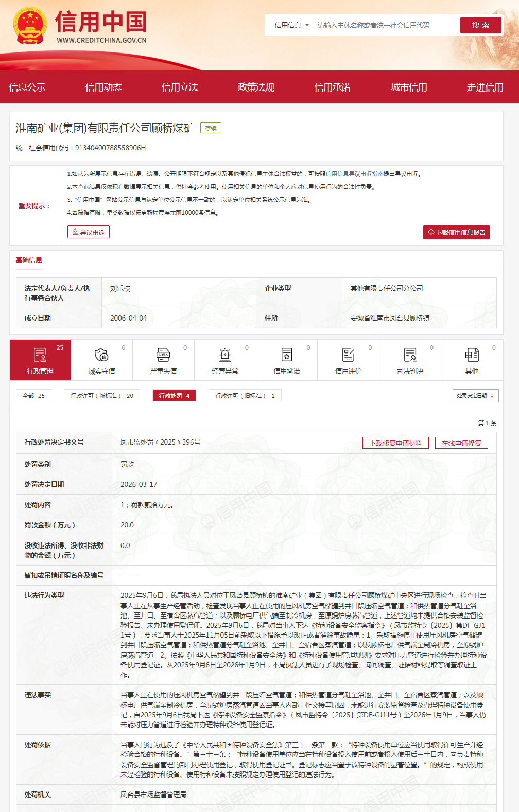The height and width of the screenshot is (812, 519).
Task: Show 全部 25 records filter
Action: (x=33, y=396)
